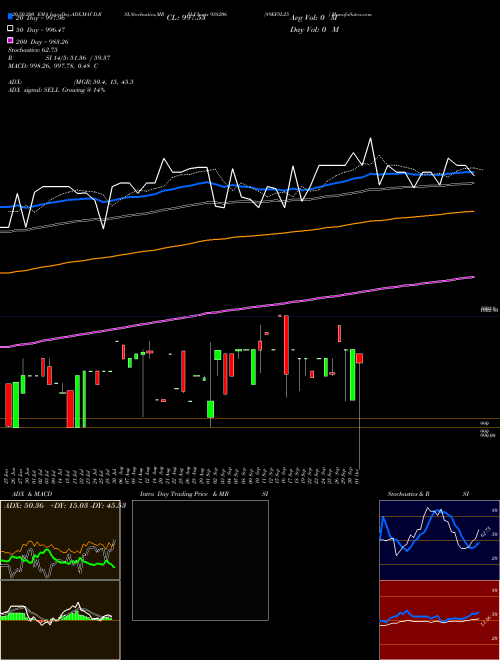Click the 'Day Vol: 0 M' label
This screenshot has height=660, width=500.
(314, 29)
